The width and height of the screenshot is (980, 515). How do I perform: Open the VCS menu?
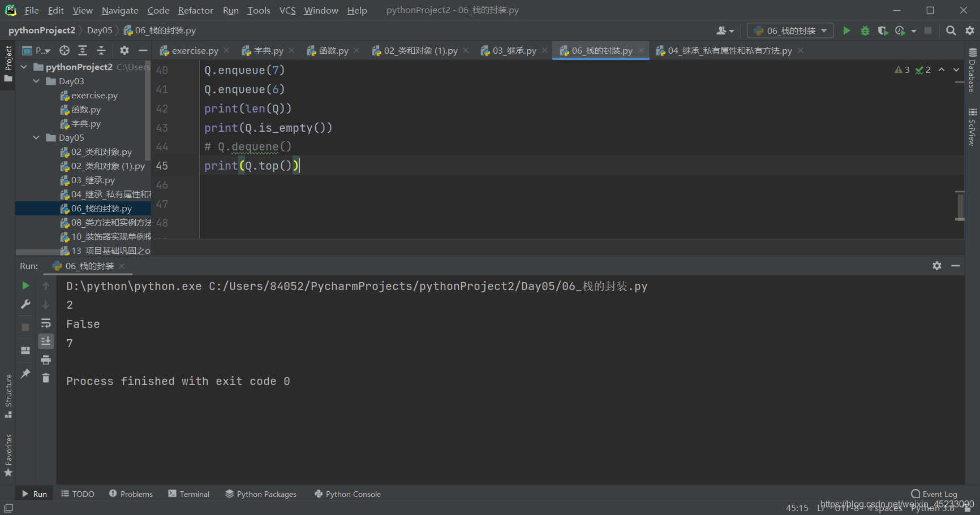click(x=287, y=10)
